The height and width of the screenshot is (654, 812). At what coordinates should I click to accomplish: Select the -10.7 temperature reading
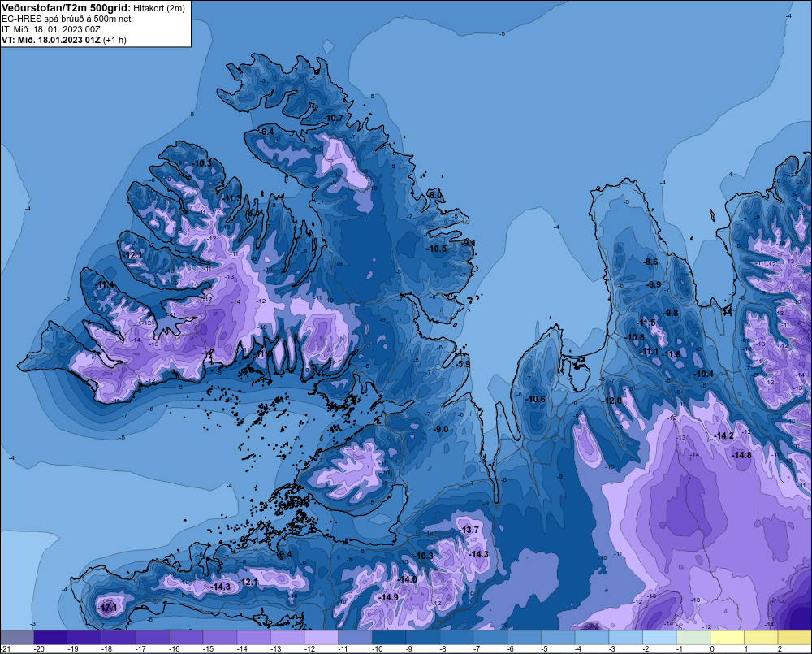tap(334, 118)
